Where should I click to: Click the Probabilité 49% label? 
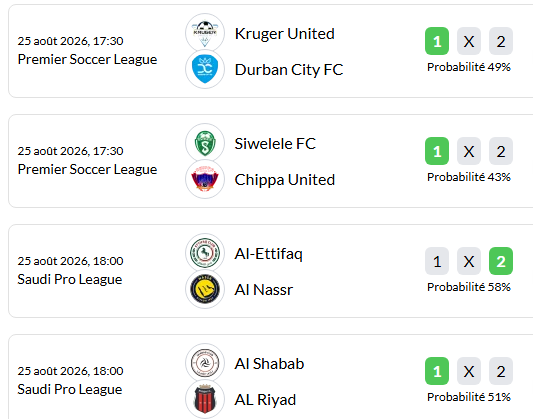click(x=469, y=67)
